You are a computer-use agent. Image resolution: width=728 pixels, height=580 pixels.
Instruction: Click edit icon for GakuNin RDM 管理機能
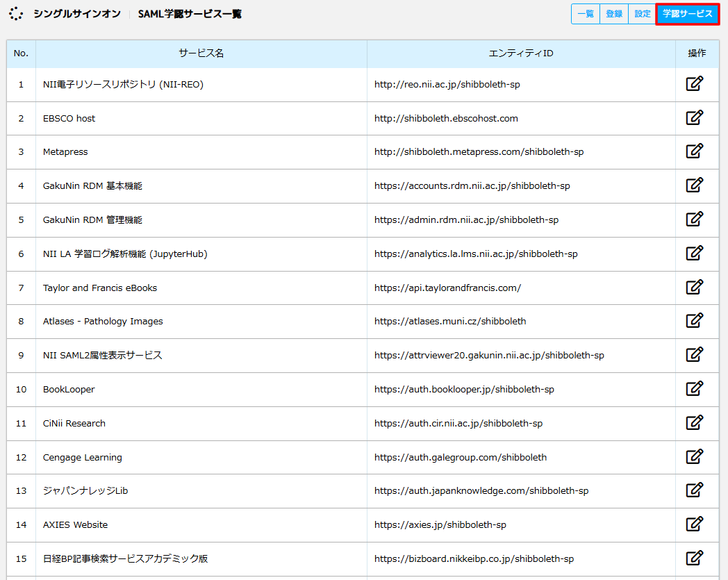[695, 219]
